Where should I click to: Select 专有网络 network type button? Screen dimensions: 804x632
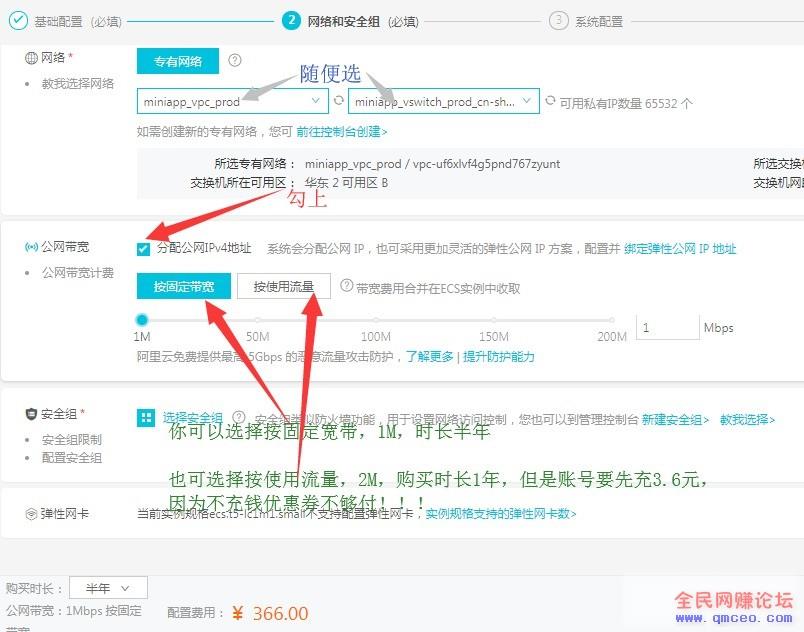(178, 61)
